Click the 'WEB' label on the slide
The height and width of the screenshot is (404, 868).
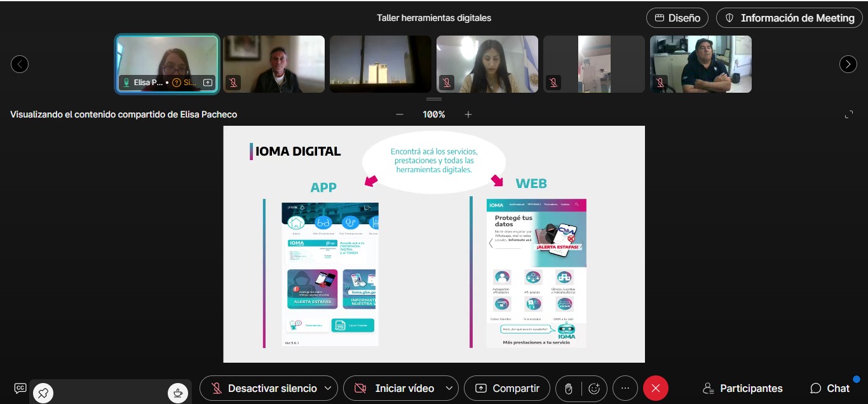[531, 184]
